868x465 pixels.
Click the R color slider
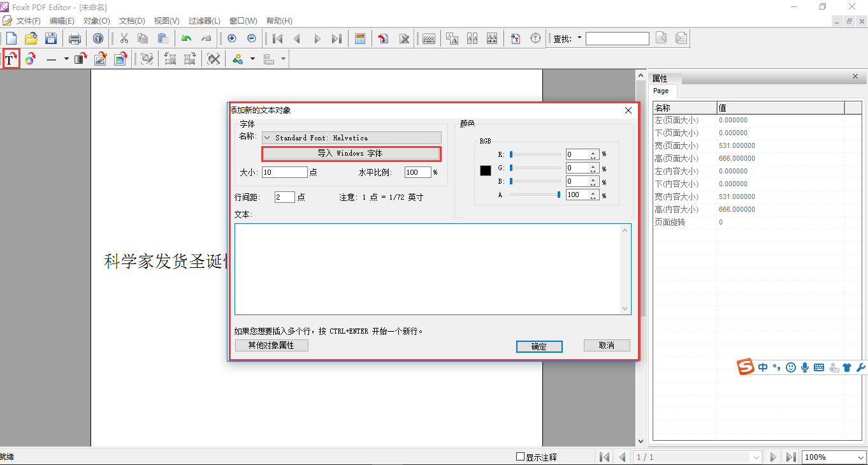tap(535, 154)
